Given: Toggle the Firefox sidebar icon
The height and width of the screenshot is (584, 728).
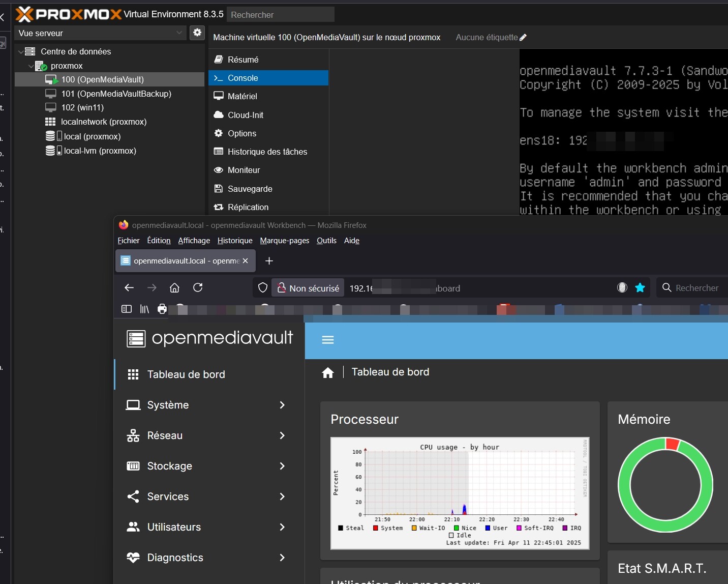Looking at the screenshot, I should pyautogui.click(x=127, y=309).
